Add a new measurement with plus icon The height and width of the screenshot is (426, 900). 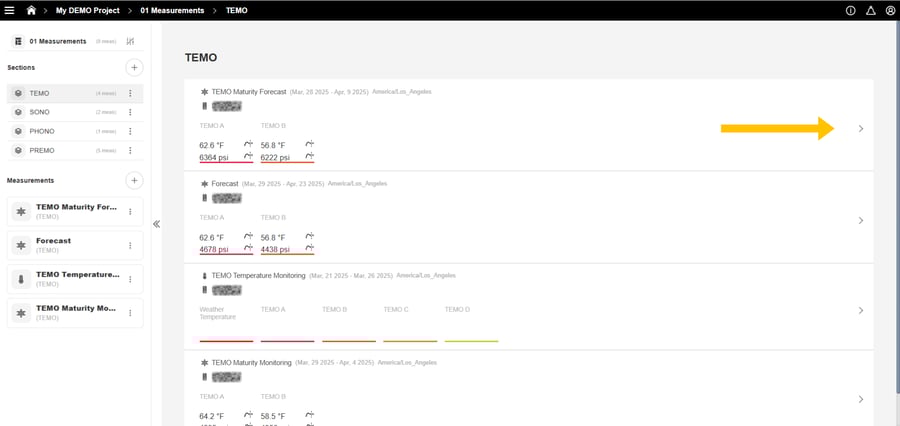134,181
